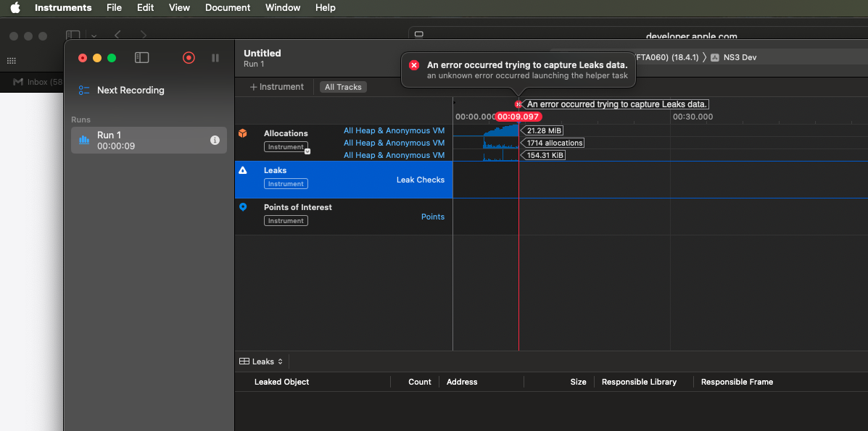Click All Heap & Anonymous VM beside 21.28 MiB
This screenshot has width=868, height=431.
[x=394, y=130]
